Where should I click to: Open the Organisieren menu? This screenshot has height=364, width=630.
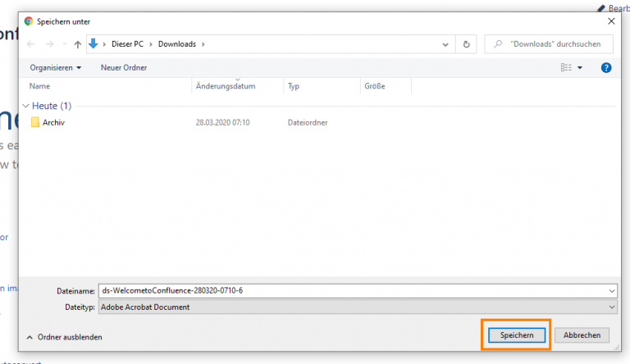pos(56,67)
